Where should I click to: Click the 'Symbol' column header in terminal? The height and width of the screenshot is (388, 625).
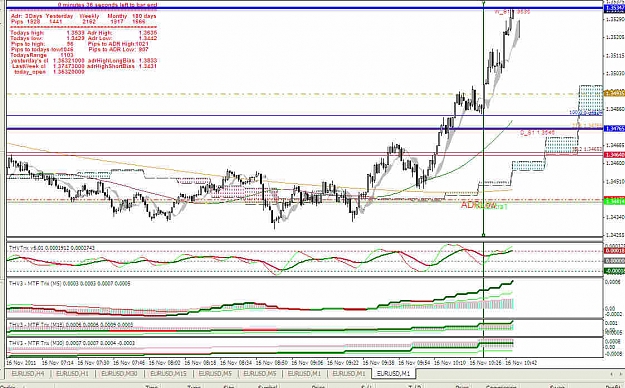(x=267, y=386)
